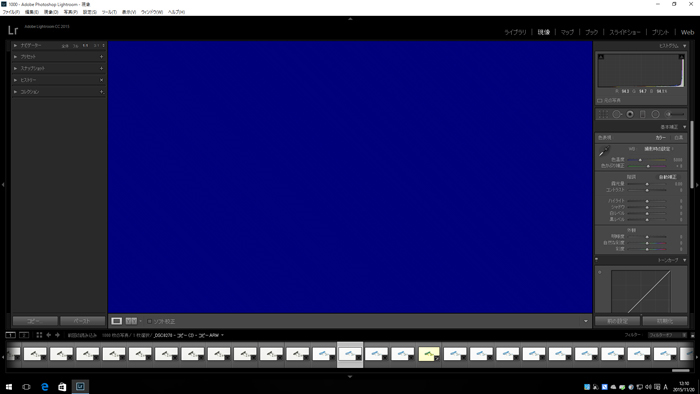
Task: Select second window display button 2
Action: pyautogui.click(x=24, y=335)
